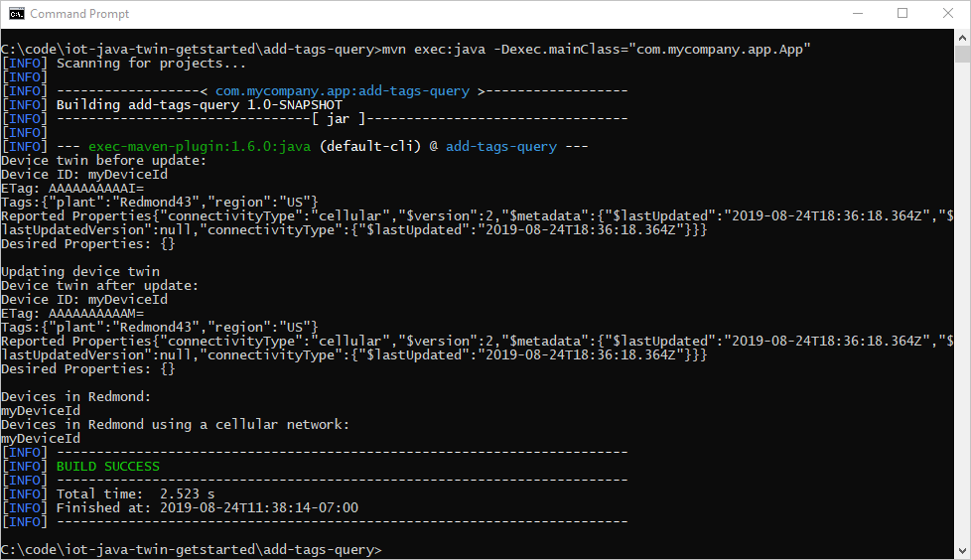Click the scrollbar down arrow
This screenshot has width=971, height=560.
(962, 550)
